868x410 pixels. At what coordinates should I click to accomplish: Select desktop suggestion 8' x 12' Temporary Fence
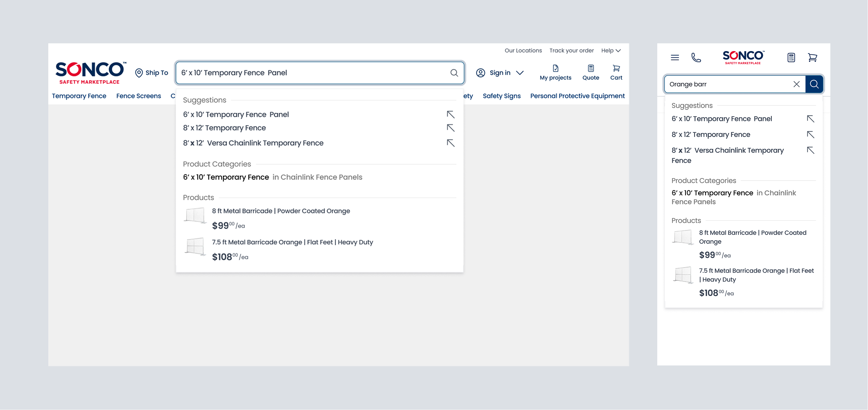[x=224, y=128]
